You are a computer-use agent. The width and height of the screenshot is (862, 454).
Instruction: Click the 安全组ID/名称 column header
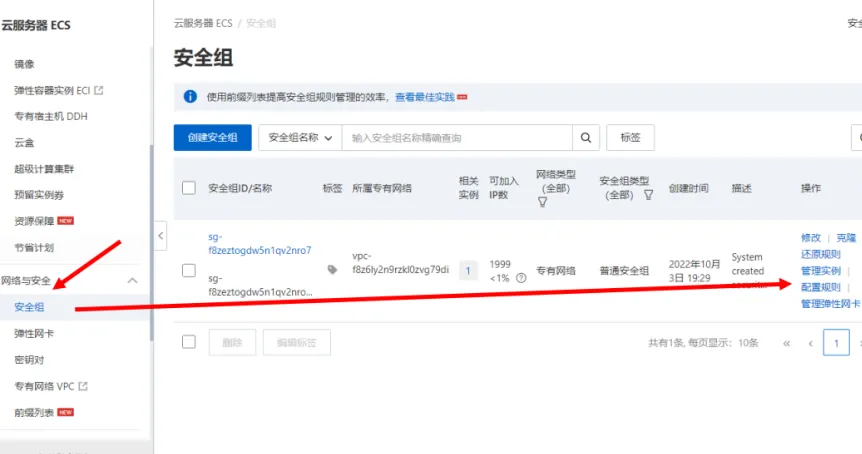point(240,188)
